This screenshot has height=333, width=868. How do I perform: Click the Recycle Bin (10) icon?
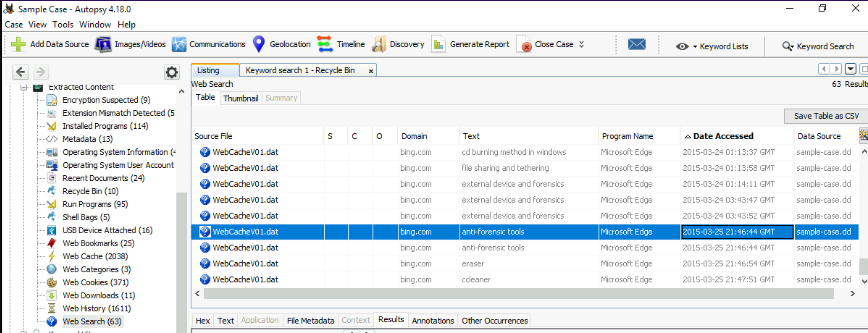(x=52, y=191)
